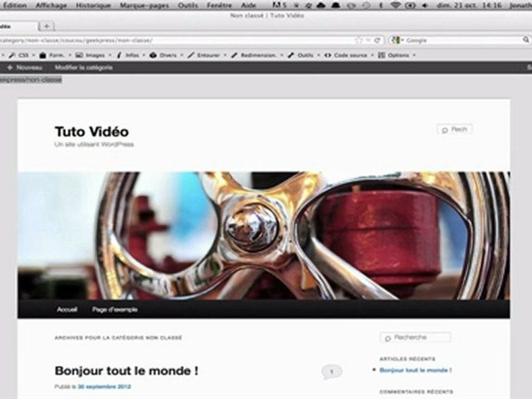Open the Outils menu in the menu bar
Screen dimensions: 532x399
click(188, 5)
